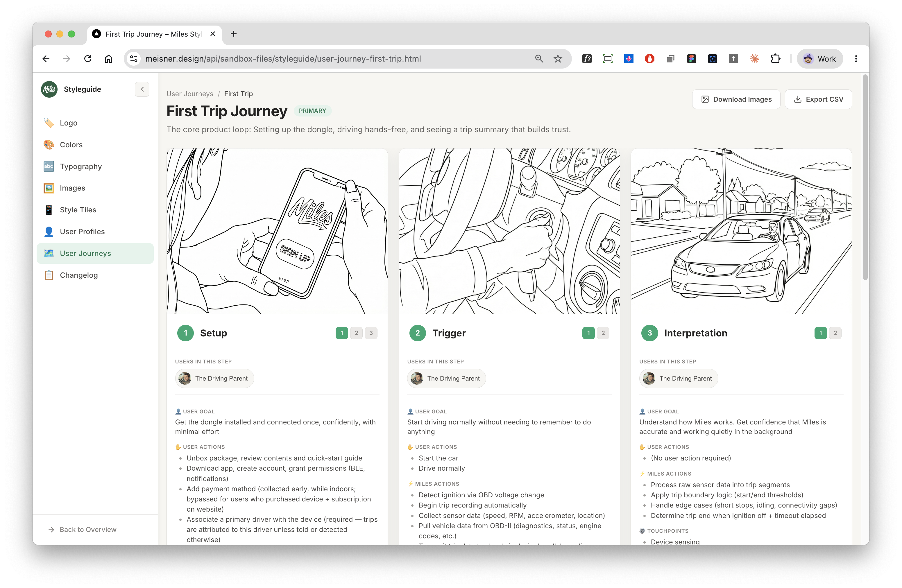Open the browser home page
The height and width of the screenshot is (588, 902).
[x=109, y=59]
